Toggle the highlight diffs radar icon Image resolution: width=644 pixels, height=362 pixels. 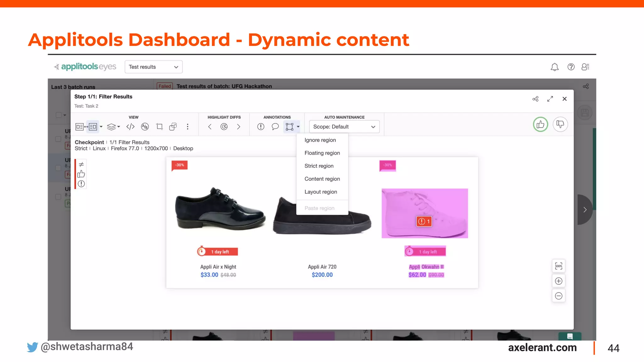tap(224, 127)
